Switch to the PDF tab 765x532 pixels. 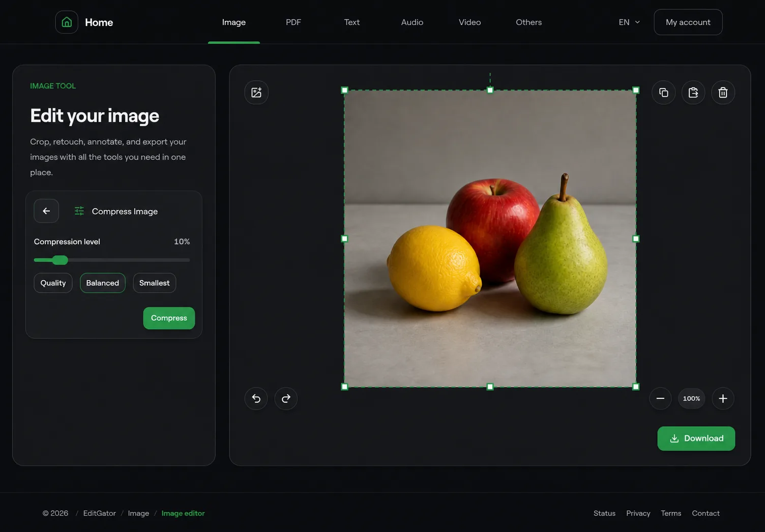[x=293, y=22]
